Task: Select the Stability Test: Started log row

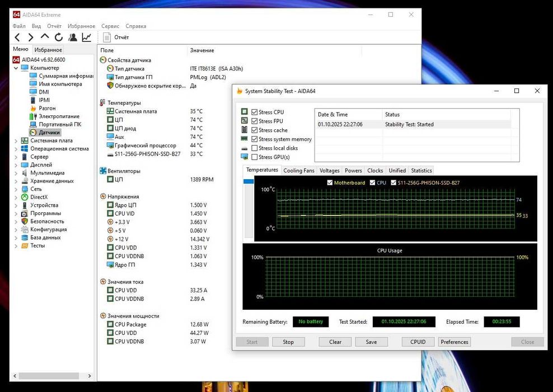Action: [x=414, y=124]
